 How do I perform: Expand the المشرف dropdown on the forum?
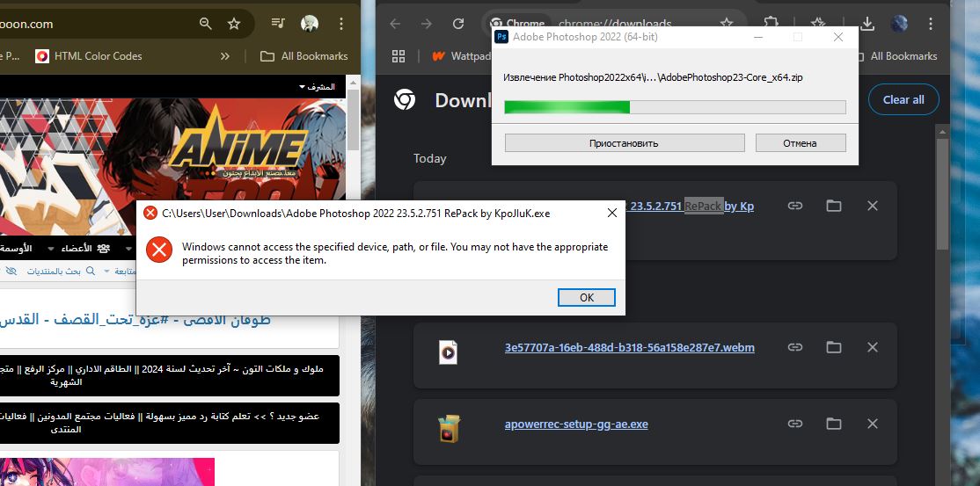tap(317, 87)
